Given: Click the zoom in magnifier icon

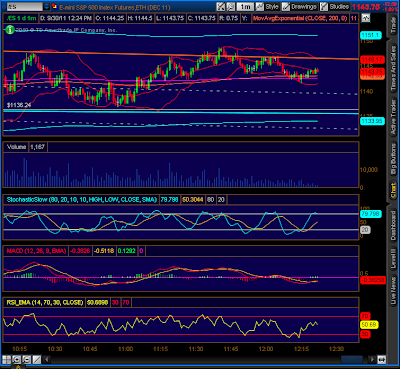Looking at the screenshot, I should [17, 359].
